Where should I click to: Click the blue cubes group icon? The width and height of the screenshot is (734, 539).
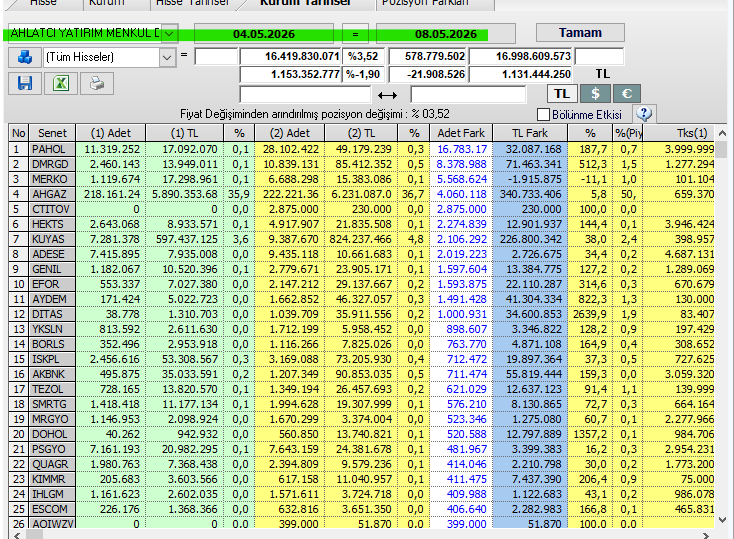coord(25,57)
